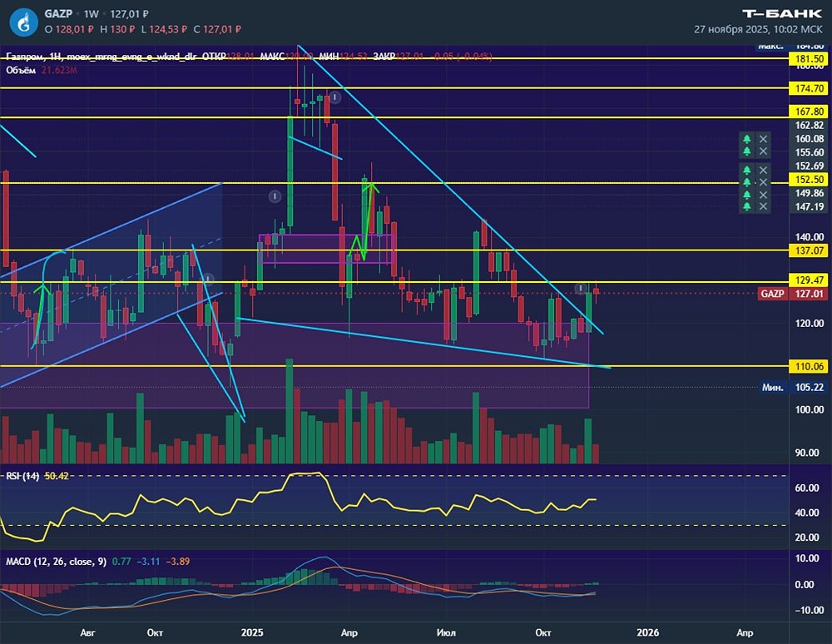Click the bell alert icon on the 152.50 line
The height and width of the screenshot is (644, 832).
[x=747, y=182]
